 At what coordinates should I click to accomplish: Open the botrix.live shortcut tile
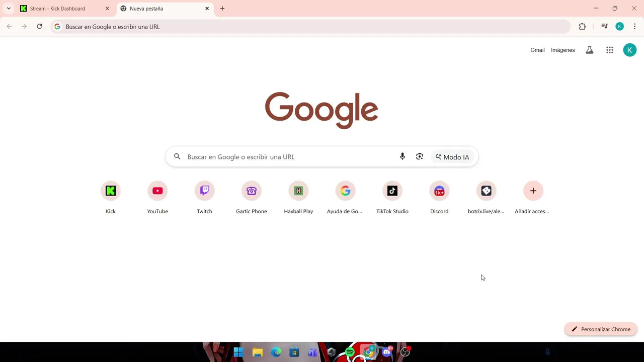pyautogui.click(x=486, y=198)
